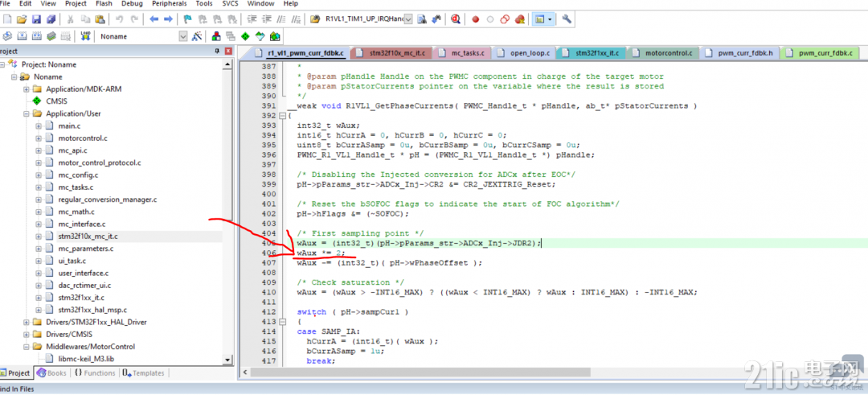Click project panel scrollbar down arrow
This screenshot has width=868, height=395.
[x=227, y=360]
